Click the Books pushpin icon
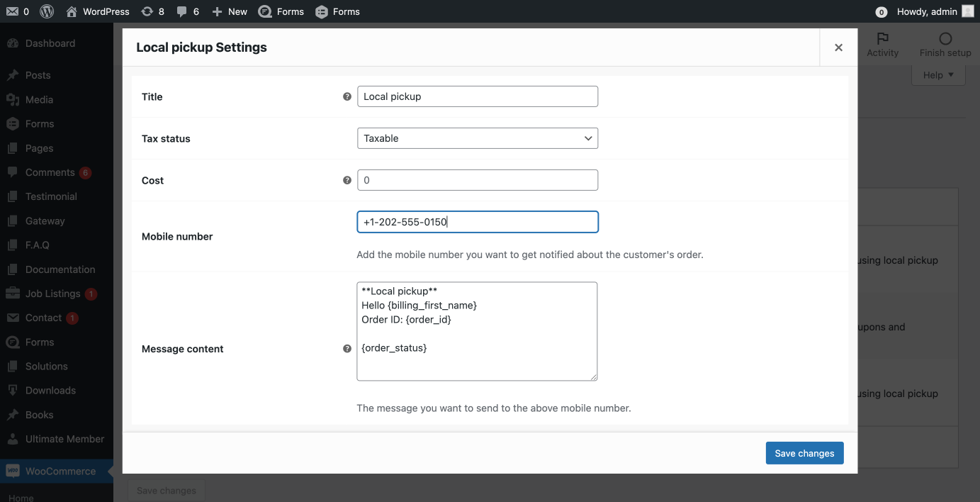This screenshot has width=980, height=502. tap(13, 415)
